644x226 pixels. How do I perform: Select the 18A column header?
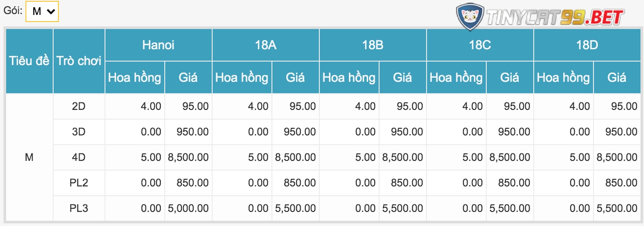click(x=265, y=45)
